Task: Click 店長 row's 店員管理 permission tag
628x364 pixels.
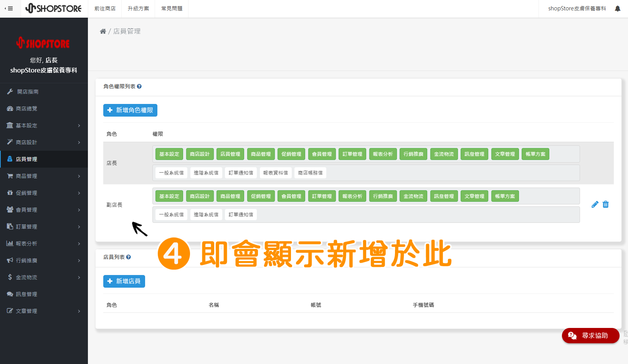Action: point(230,154)
